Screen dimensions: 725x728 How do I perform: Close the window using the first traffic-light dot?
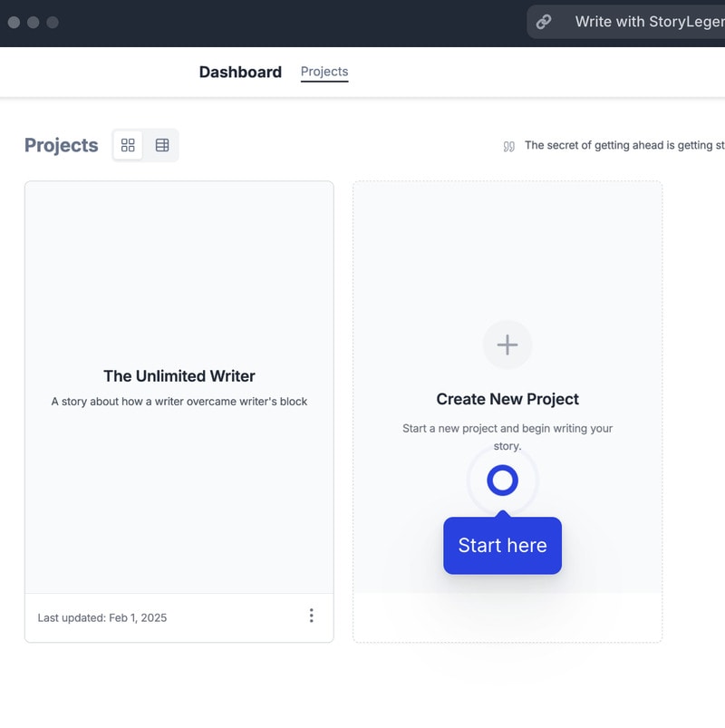coord(14,22)
